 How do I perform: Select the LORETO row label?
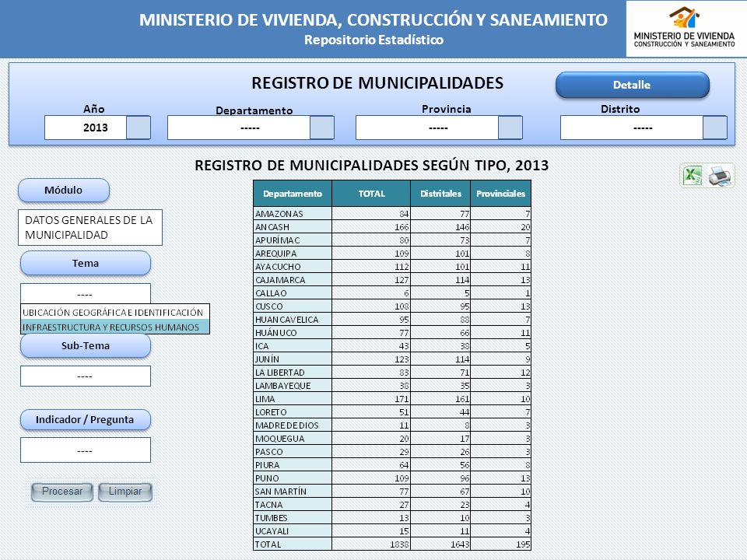tap(293, 412)
